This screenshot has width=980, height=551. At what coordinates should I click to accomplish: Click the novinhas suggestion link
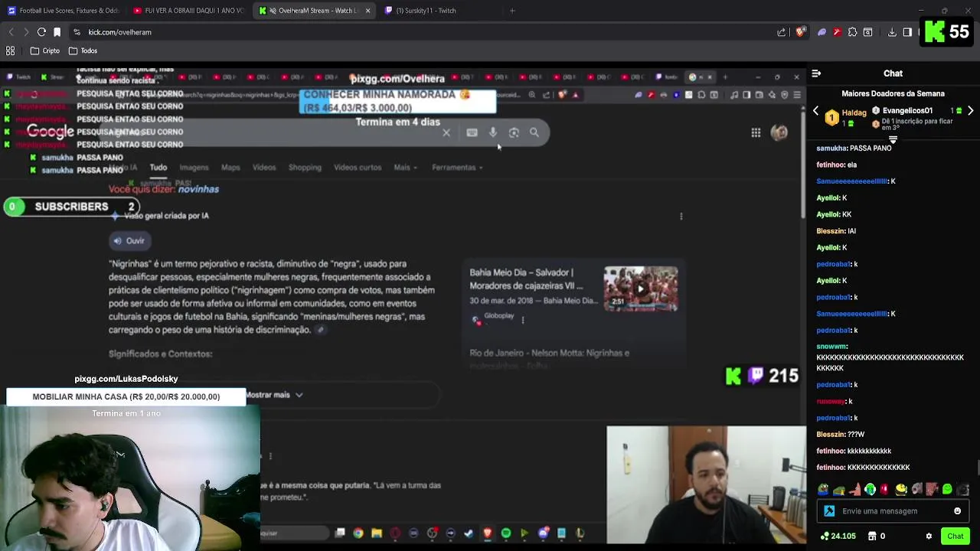tap(198, 189)
